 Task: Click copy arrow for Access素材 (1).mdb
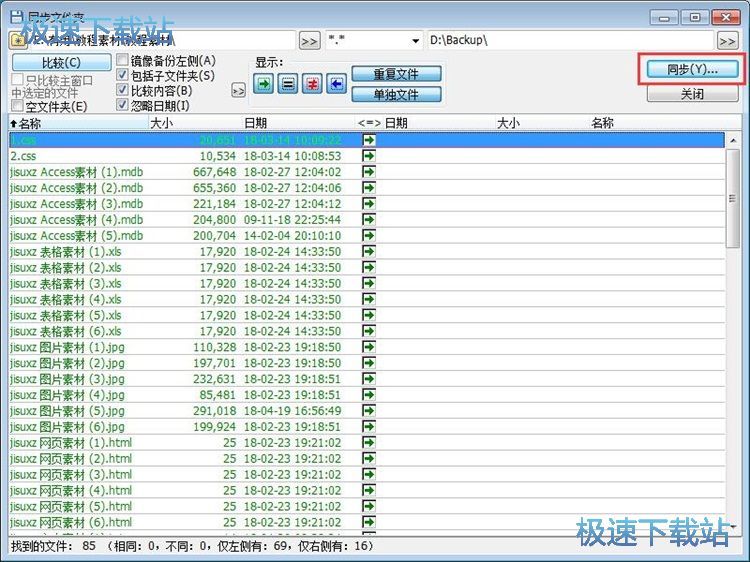369,172
